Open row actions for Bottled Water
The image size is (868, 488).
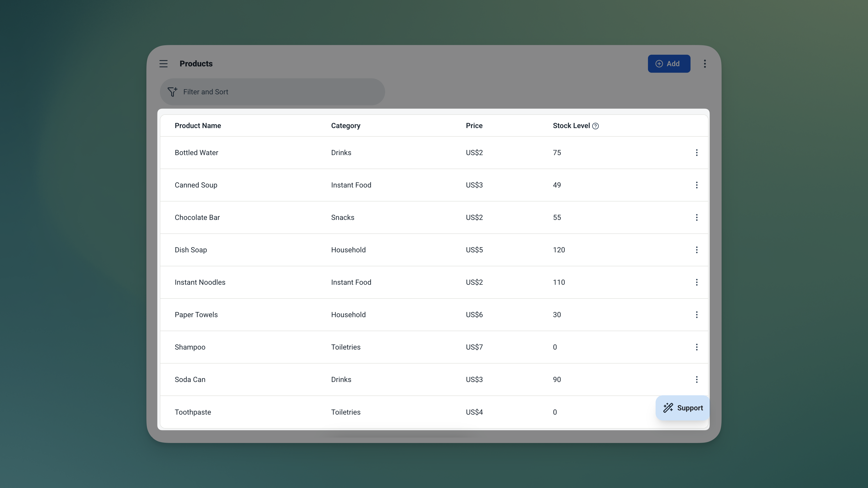click(x=696, y=153)
